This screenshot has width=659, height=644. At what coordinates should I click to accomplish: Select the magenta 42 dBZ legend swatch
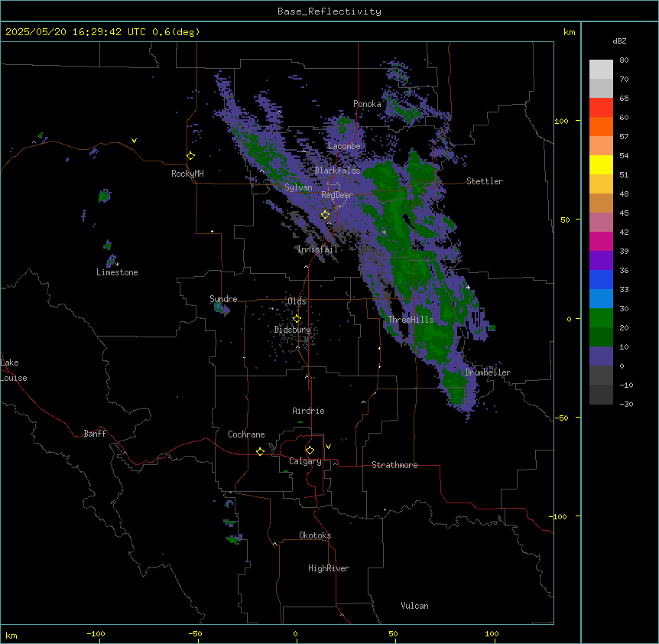[x=601, y=241]
